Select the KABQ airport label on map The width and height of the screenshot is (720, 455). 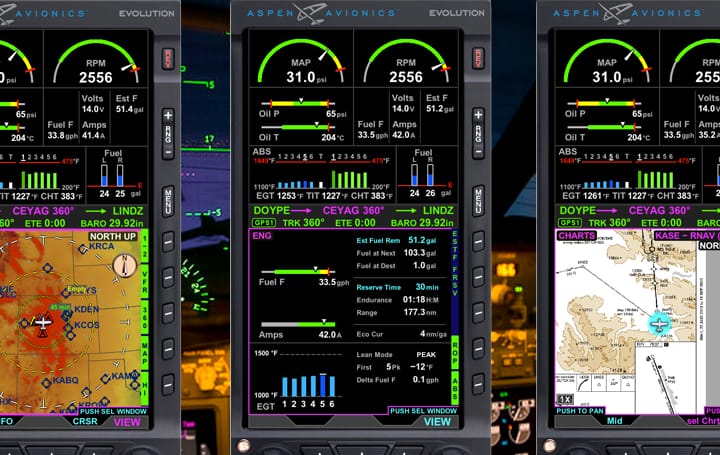(66, 380)
